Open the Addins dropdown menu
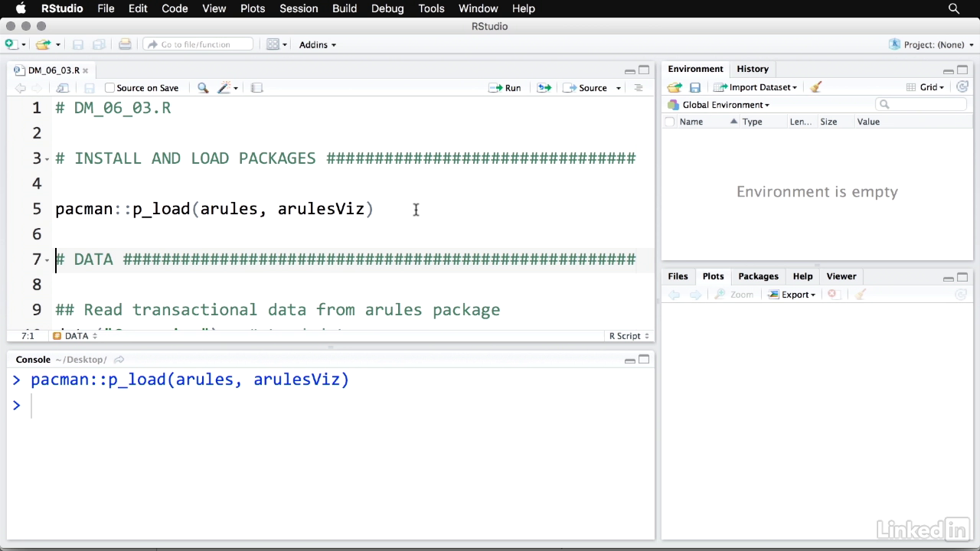The width and height of the screenshot is (980, 551). [317, 44]
